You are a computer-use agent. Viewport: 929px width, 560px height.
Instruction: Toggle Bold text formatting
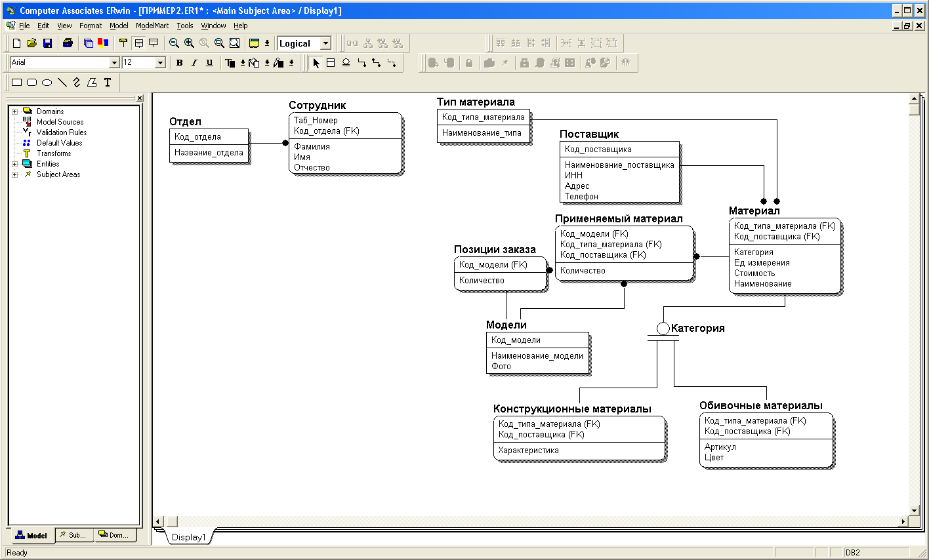pyautogui.click(x=179, y=63)
